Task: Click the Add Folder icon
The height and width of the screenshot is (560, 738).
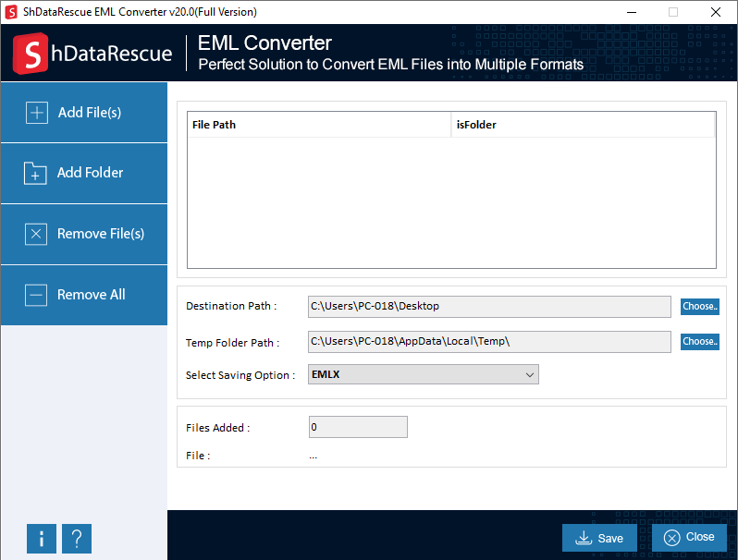Action: [35, 173]
